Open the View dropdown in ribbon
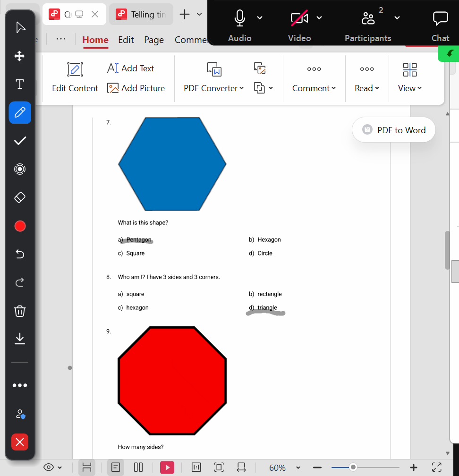 point(409,88)
